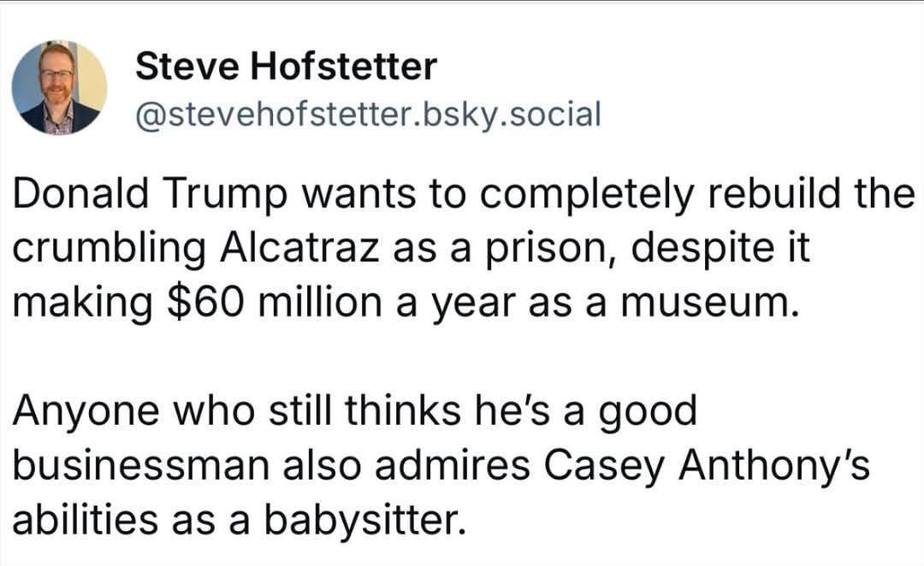Open Steve Hofstetter's profile picture
The image size is (924, 566).
pos(59,87)
